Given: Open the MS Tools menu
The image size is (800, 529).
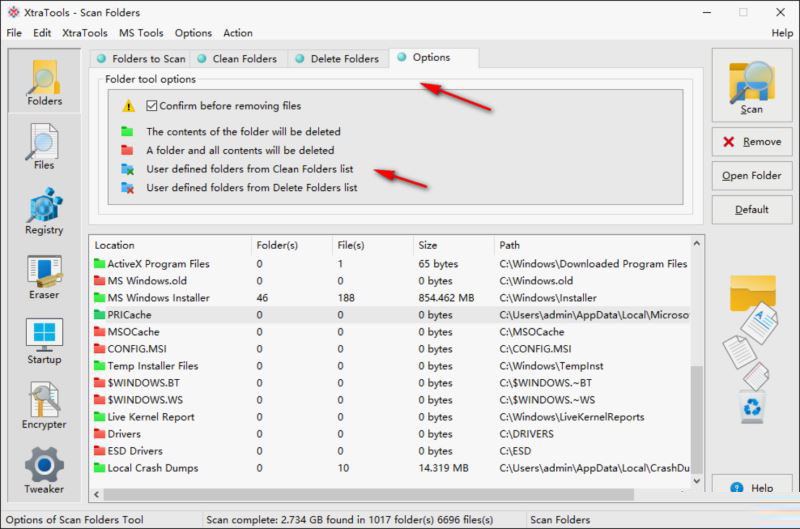Looking at the screenshot, I should [141, 33].
